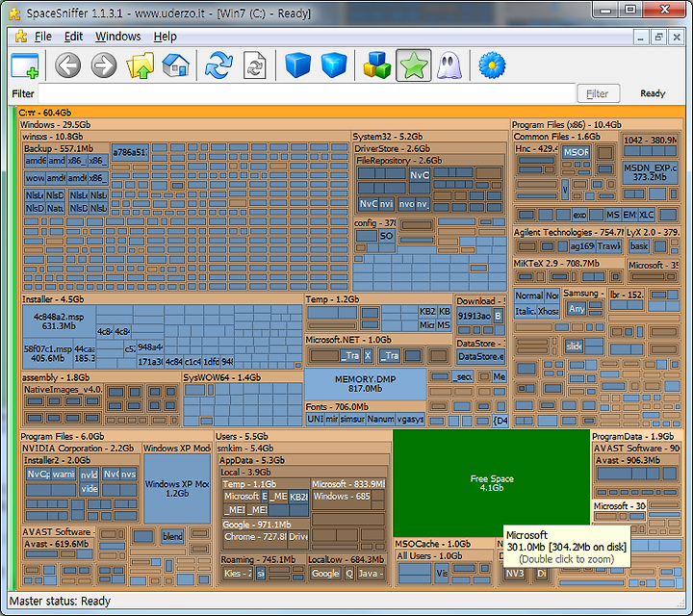
Task: Open the File menu
Action: [43, 37]
